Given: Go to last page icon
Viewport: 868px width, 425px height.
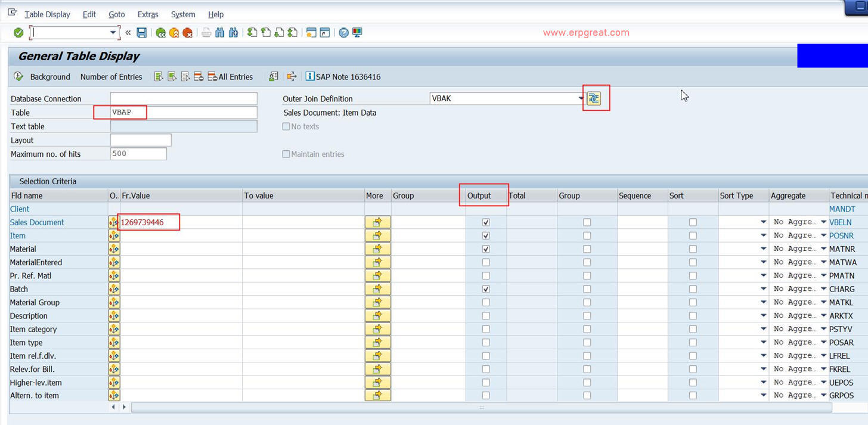Looking at the screenshot, I should click(293, 33).
